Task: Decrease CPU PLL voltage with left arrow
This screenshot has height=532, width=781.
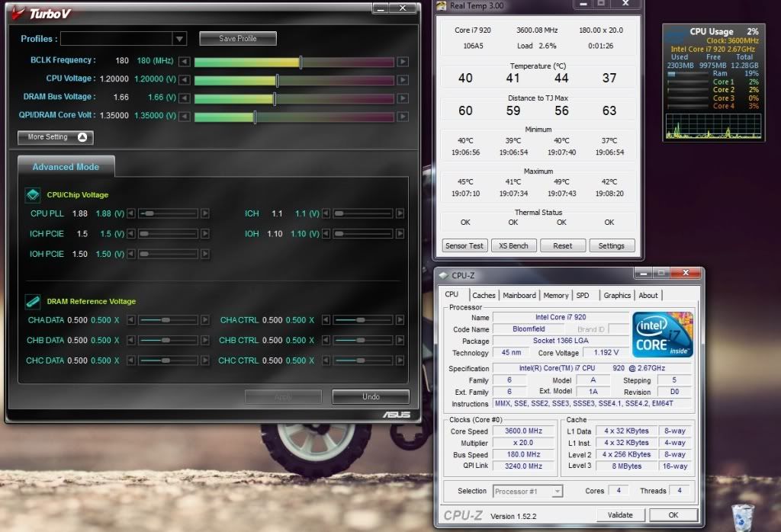Action: click(131, 213)
